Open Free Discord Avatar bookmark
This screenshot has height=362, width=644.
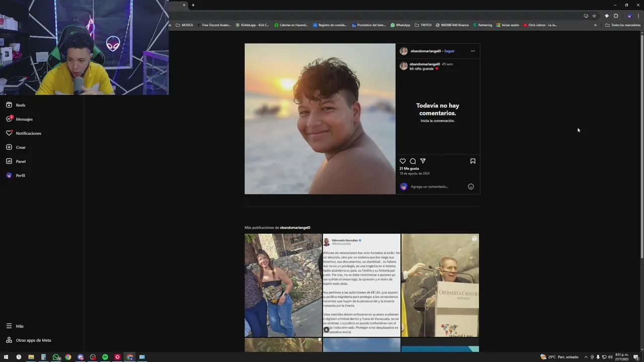click(214, 25)
